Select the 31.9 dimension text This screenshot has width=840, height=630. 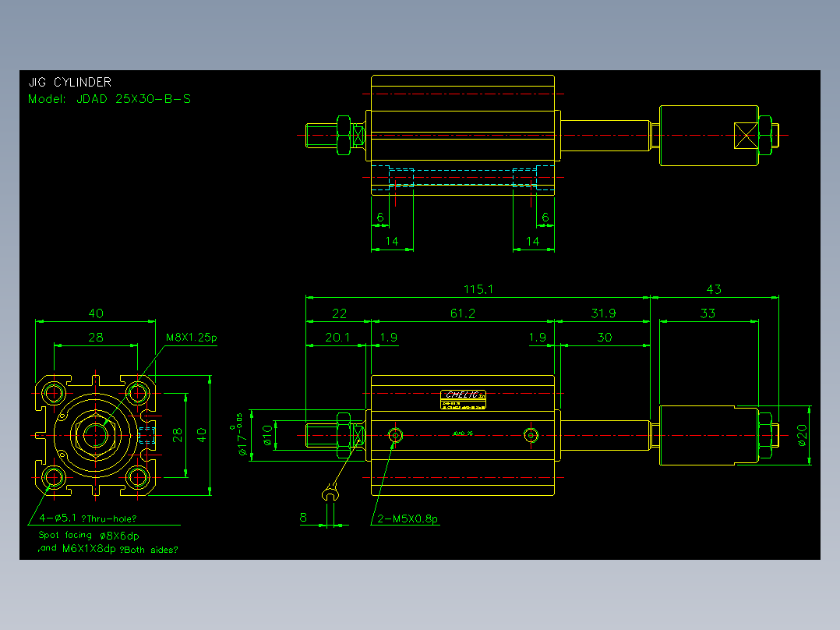click(603, 313)
